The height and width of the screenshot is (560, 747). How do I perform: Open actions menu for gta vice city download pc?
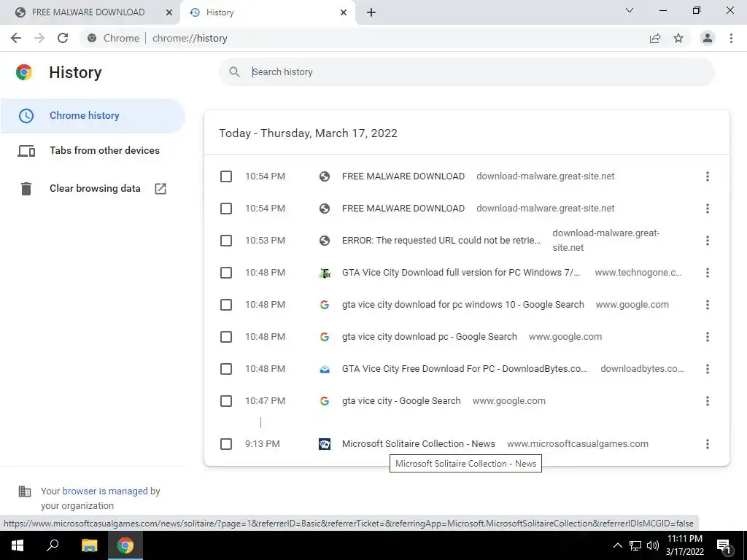tap(708, 337)
